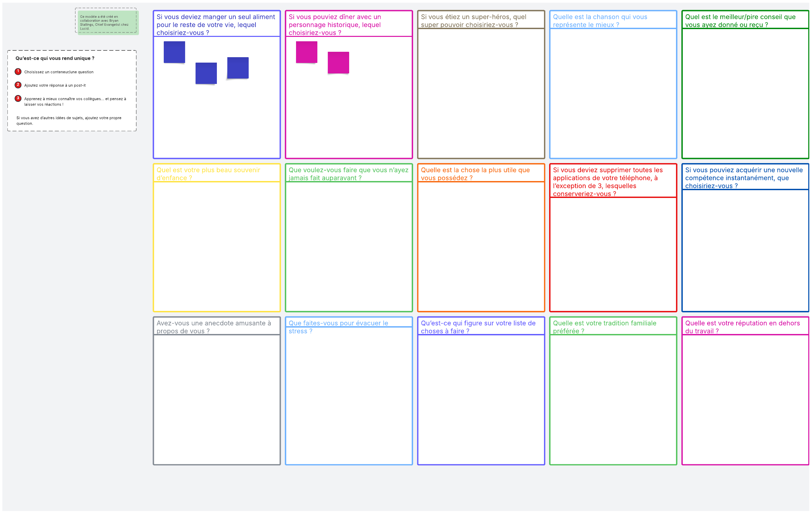Click the tradition familiale container title
The width and height of the screenshot is (812, 514).
click(604, 327)
